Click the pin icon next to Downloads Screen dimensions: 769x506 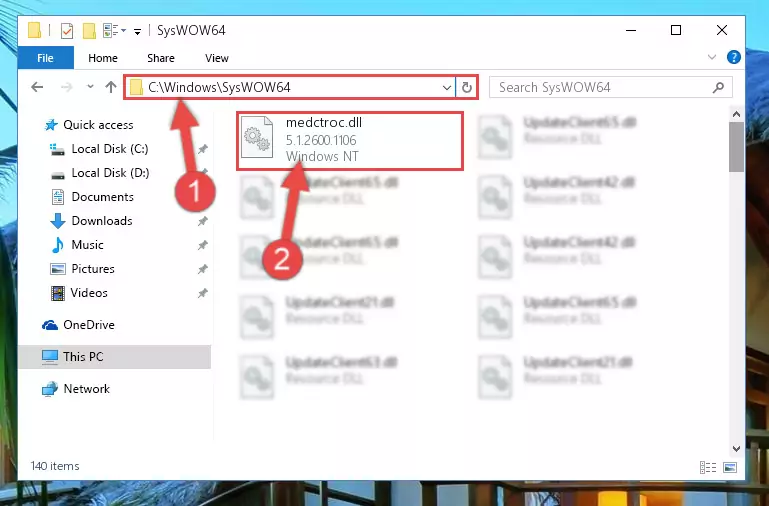pyautogui.click(x=203, y=221)
